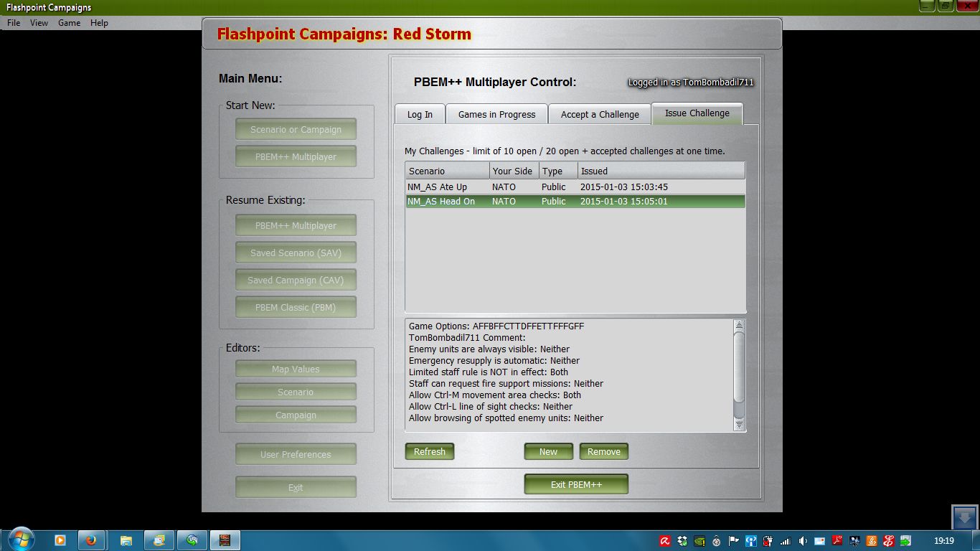Click Scenario or Campaign under Start New
The image size is (980, 551).
(296, 130)
